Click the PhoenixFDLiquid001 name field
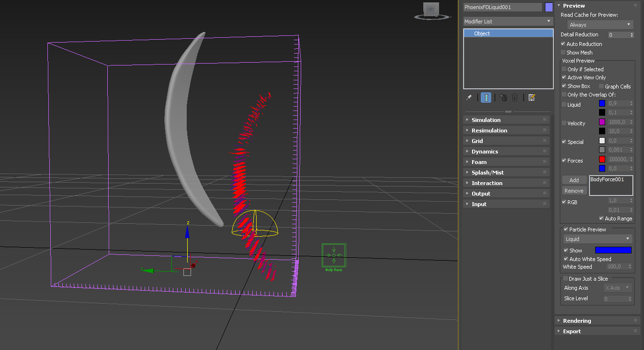The image size is (644, 350). click(502, 7)
